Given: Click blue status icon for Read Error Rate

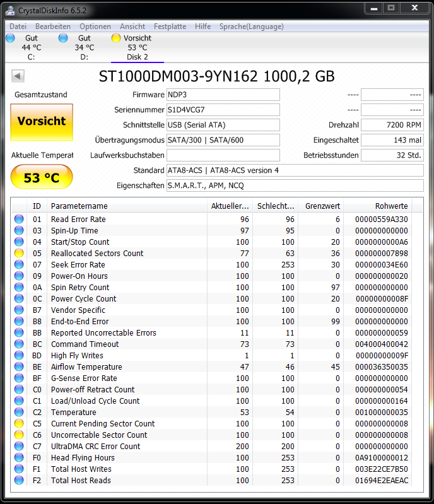Looking at the screenshot, I should point(19,219).
